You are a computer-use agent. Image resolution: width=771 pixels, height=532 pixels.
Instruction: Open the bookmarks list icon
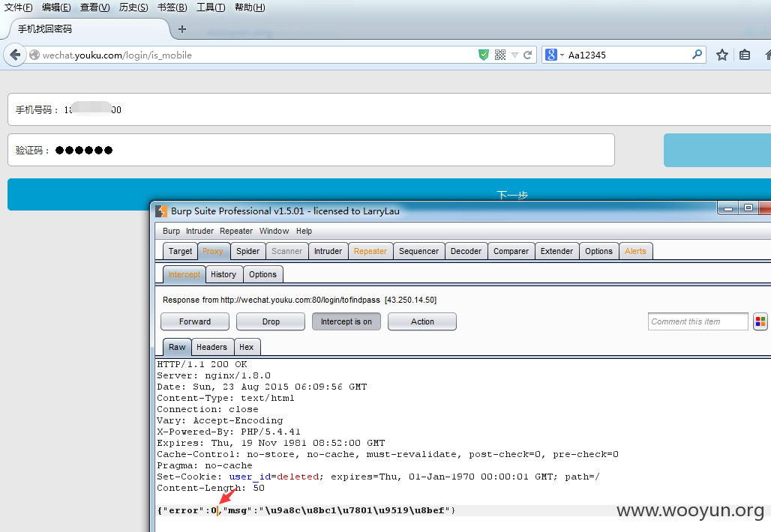click(x=745, y=55)
